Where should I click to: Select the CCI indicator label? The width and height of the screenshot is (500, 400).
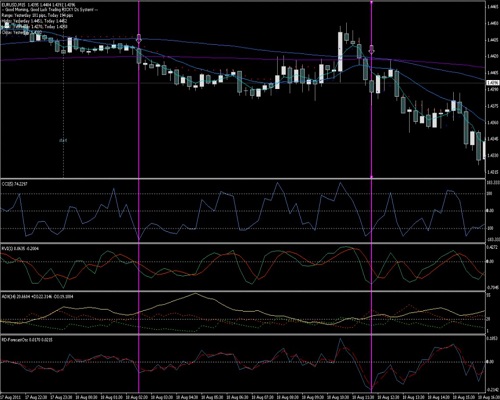(14, 183)
